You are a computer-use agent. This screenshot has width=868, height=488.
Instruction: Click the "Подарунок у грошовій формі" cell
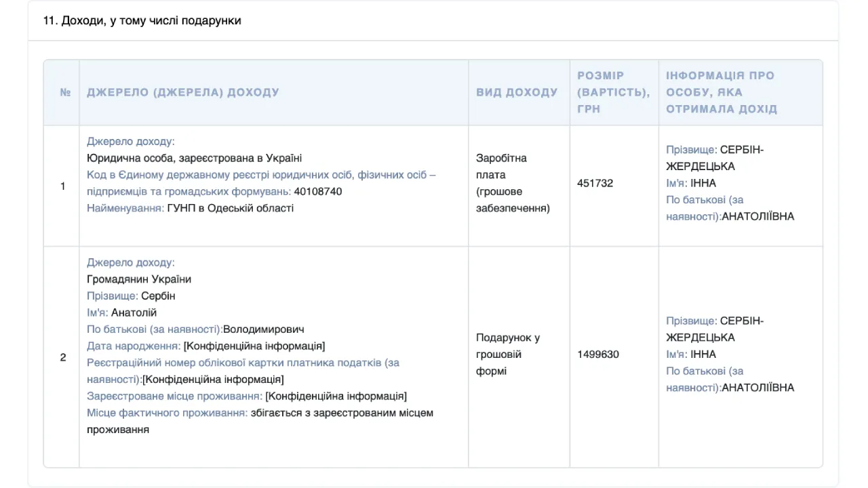point(508,354)
